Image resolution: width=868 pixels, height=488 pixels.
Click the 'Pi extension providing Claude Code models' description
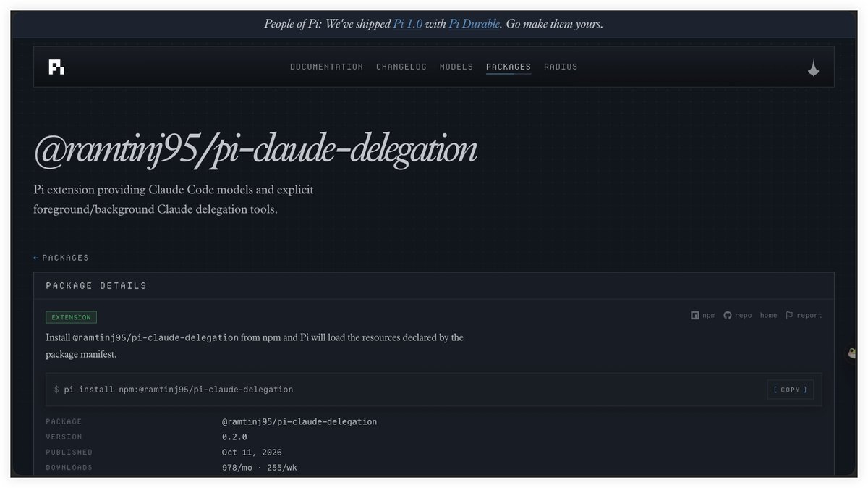coord(174,199)
